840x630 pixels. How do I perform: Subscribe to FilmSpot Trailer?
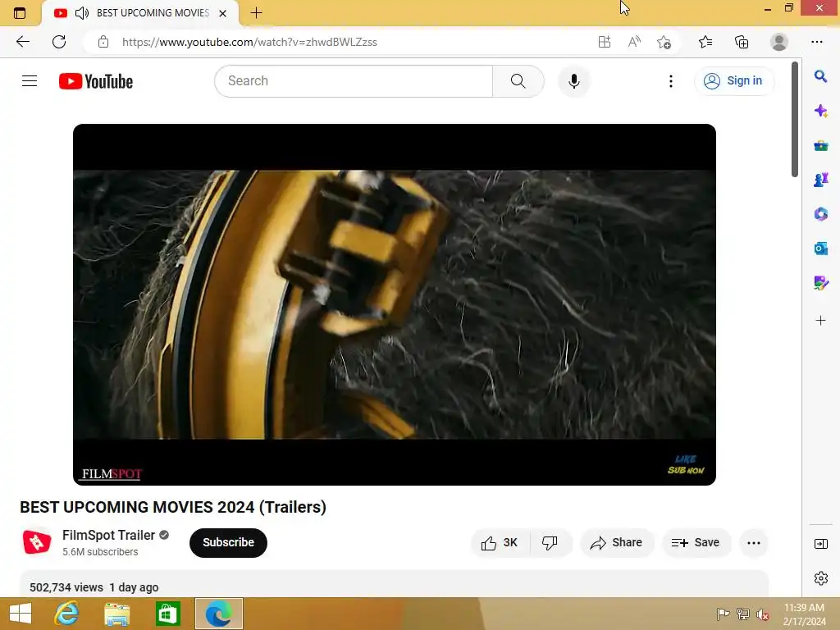pyautogui.click(x=228, y=542)
